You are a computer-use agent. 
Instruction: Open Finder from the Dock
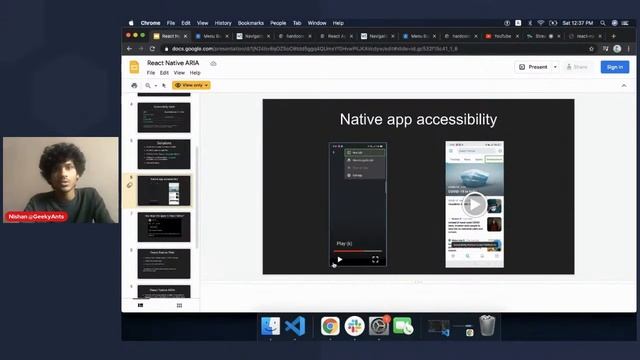270,326
